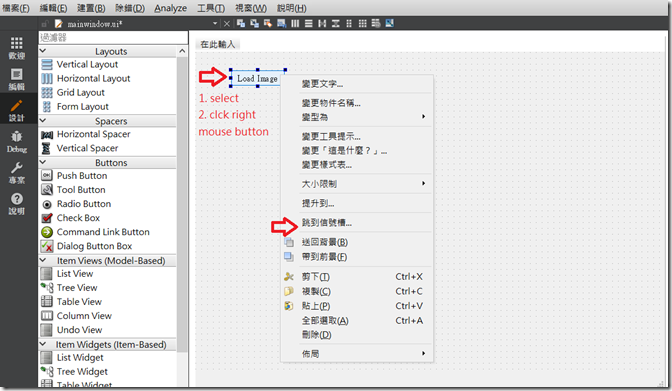Choose 全部選取(A) from context menu

pyautogui.click(x=357, y=320)
